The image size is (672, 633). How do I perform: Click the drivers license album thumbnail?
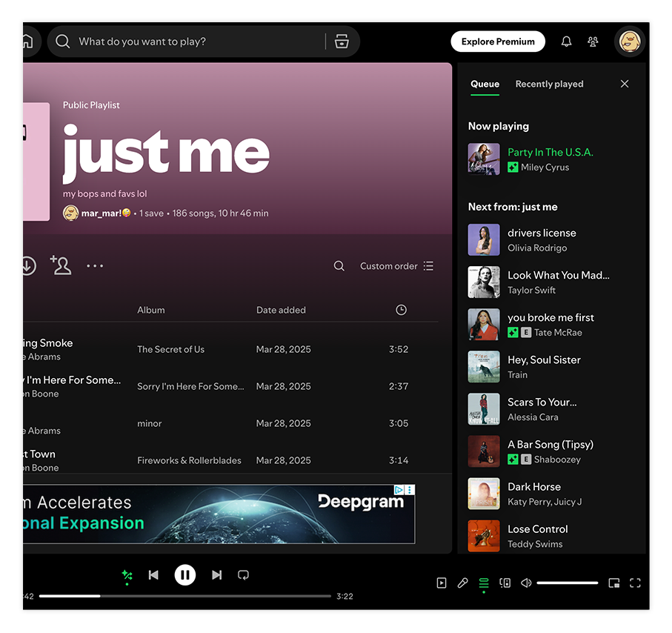(x=484, y=239)
